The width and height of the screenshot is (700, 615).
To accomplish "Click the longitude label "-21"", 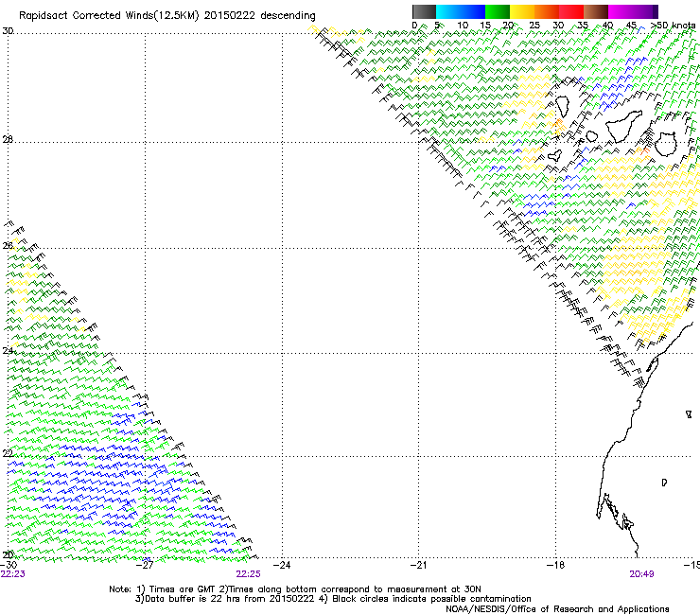I will 418,565.
